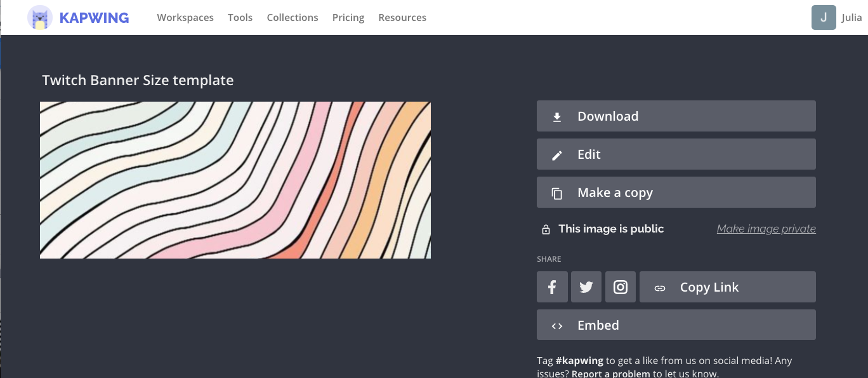Open Julia's account avatar menu

(824, 18)
